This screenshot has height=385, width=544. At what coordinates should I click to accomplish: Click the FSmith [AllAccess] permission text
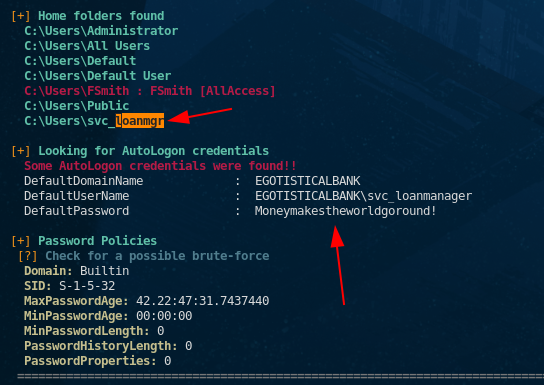point(213,91)
